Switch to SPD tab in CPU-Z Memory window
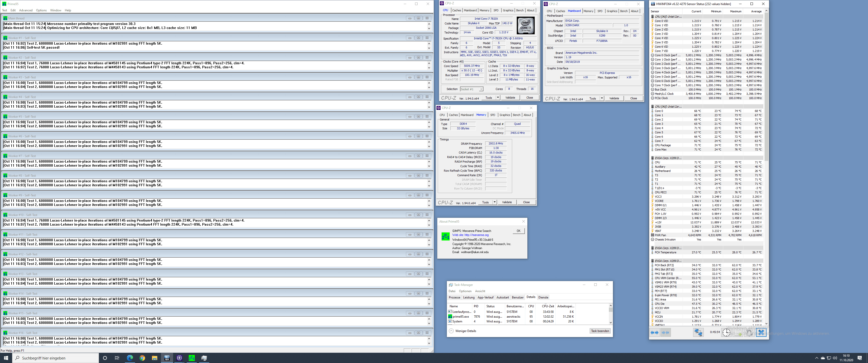Screen dimensions: 868x363 493,115
